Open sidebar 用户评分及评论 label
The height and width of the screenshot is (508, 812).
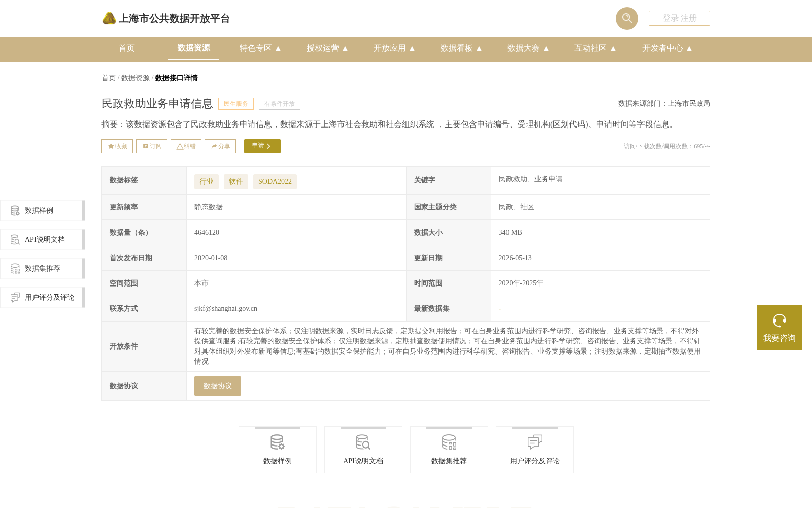pyautogui.click(x=50, y=298)
